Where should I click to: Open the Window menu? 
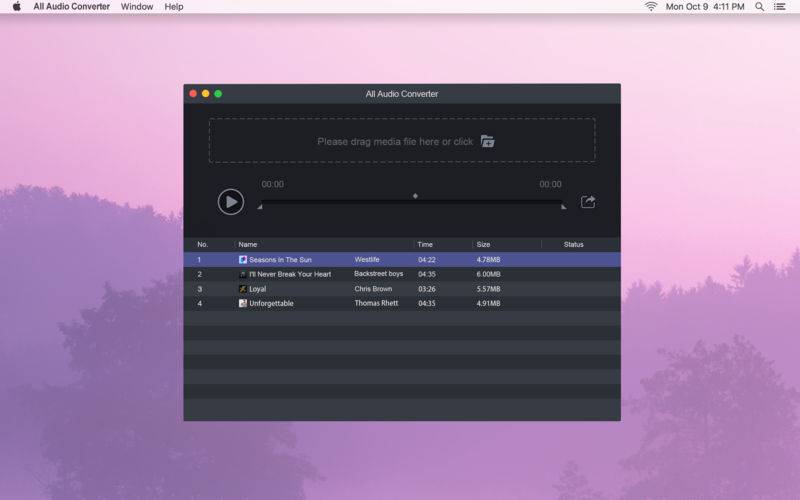(137, 7)
